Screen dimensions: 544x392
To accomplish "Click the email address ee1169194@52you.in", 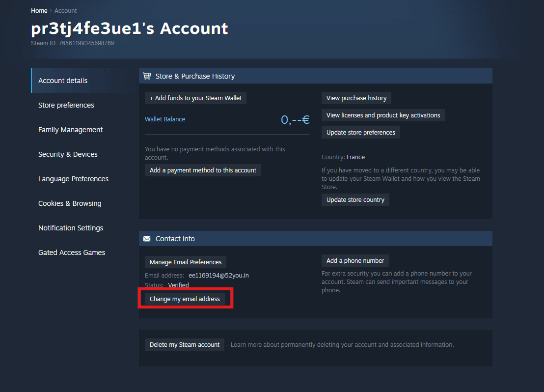I will click(x=218, y=276).
